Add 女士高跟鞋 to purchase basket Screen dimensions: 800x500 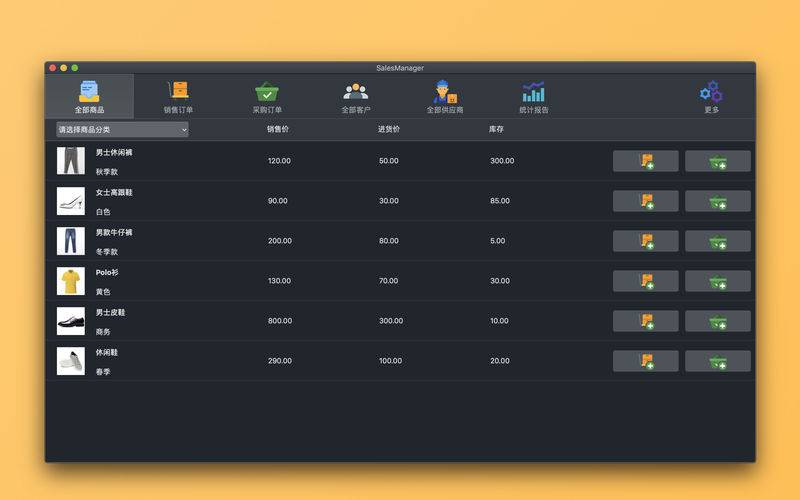[718, 201]
